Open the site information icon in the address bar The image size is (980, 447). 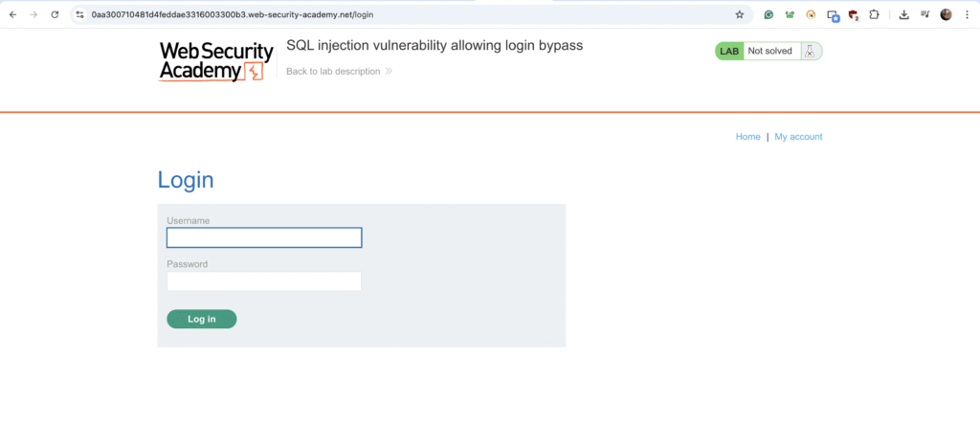[x=80, y=14]
